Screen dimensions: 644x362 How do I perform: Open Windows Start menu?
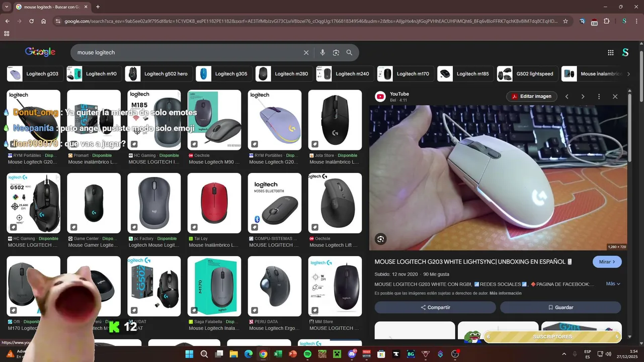[x=189, y=354]
